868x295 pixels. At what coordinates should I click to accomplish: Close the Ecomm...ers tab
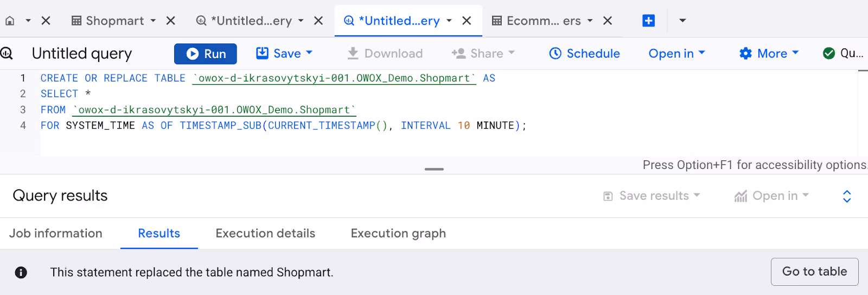pos(608,21)
